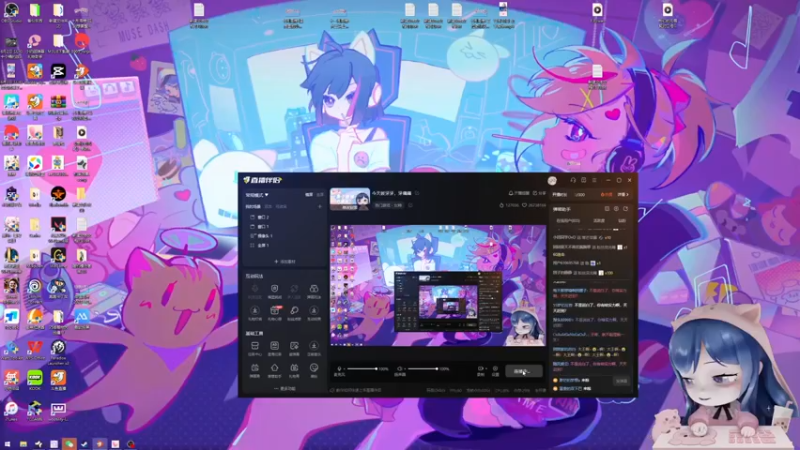The width and height of the screenshot is (800, 450).
Task: Open the gear settings icon below preview
Action: click(495, 368)
